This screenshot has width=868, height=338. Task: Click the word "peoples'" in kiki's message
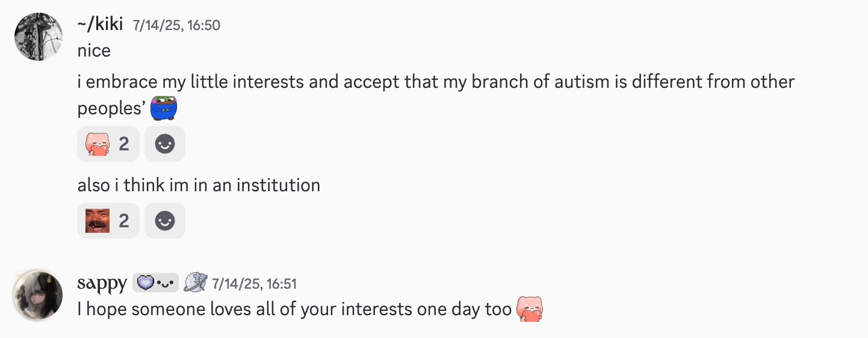point(109,109)
